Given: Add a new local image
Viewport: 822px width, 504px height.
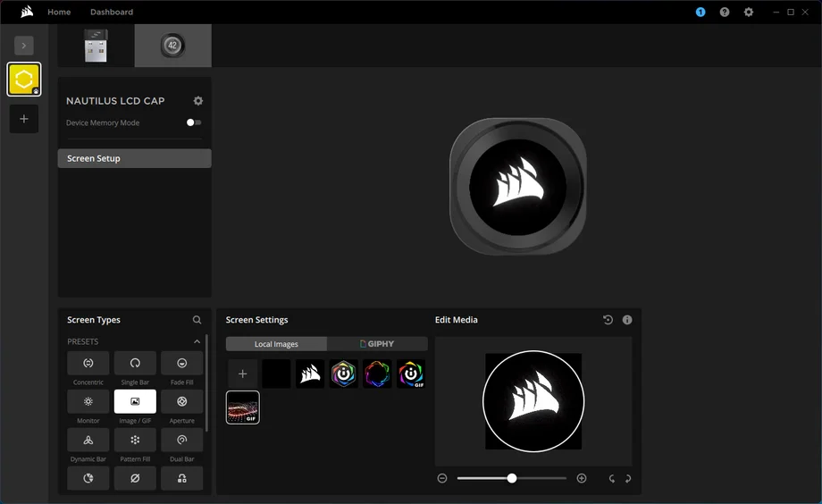Looking at the screenshot, I should (x=242, y=374).
